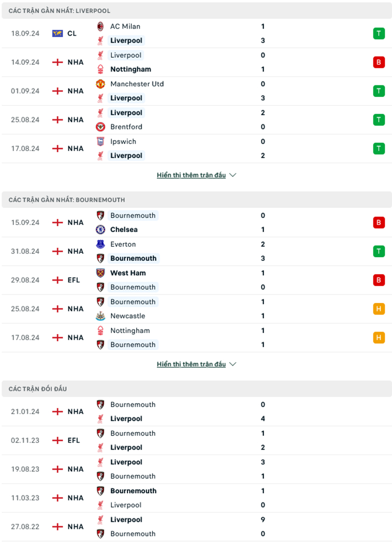Screen dimensions: 392x542
Task: Click the Ipswich club crest
Action: coord(101,142)
